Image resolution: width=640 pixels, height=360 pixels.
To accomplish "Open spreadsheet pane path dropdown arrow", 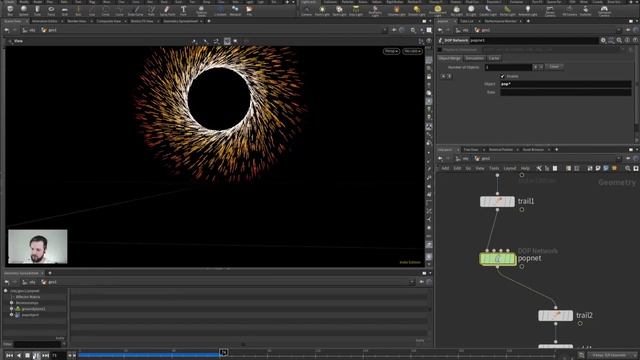I will click(x=412, y=282).
